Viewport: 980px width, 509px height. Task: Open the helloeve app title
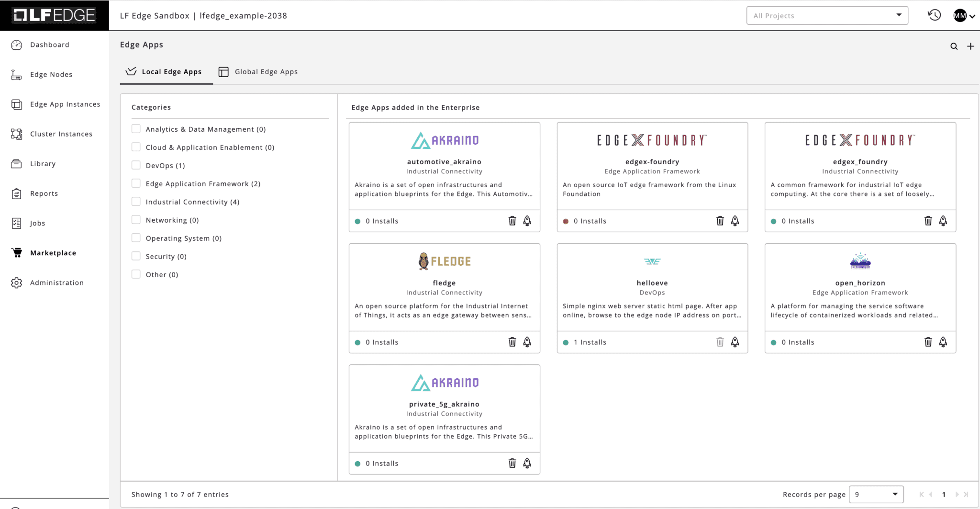(652, 283)
